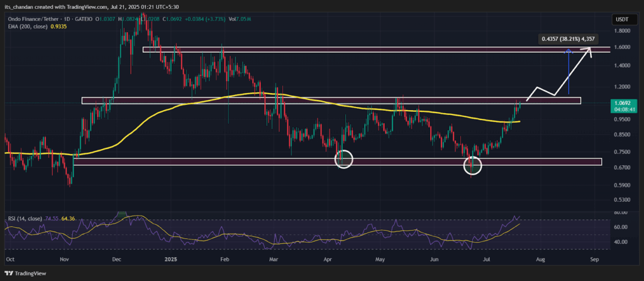Click the Sep label on time axis
The height and width of the screenshot is (281, 644).
point(594,260)
